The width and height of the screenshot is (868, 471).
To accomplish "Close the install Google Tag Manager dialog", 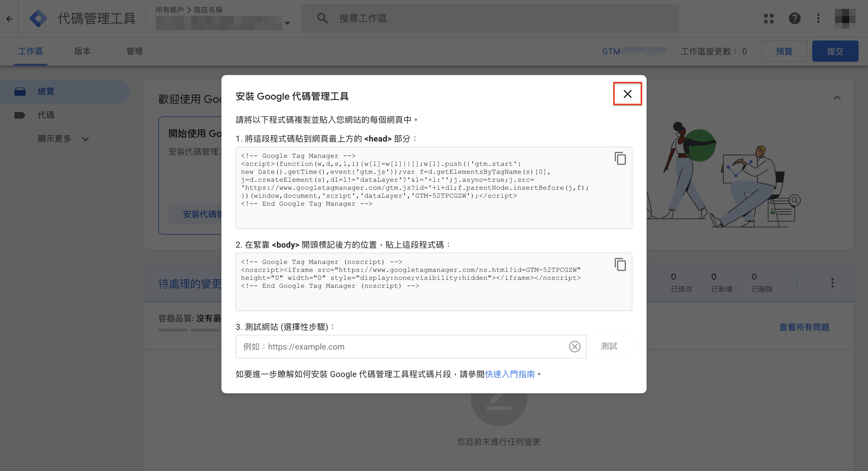I will point(627,94).
